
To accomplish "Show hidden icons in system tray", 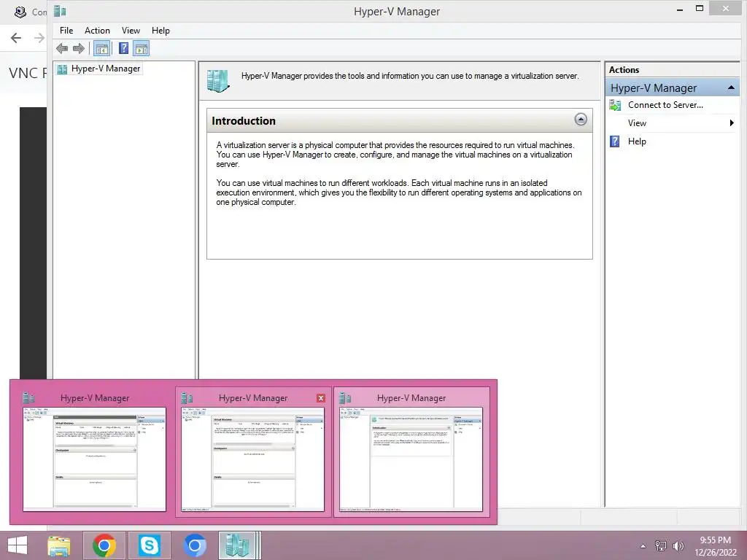I will coord(643,546).
